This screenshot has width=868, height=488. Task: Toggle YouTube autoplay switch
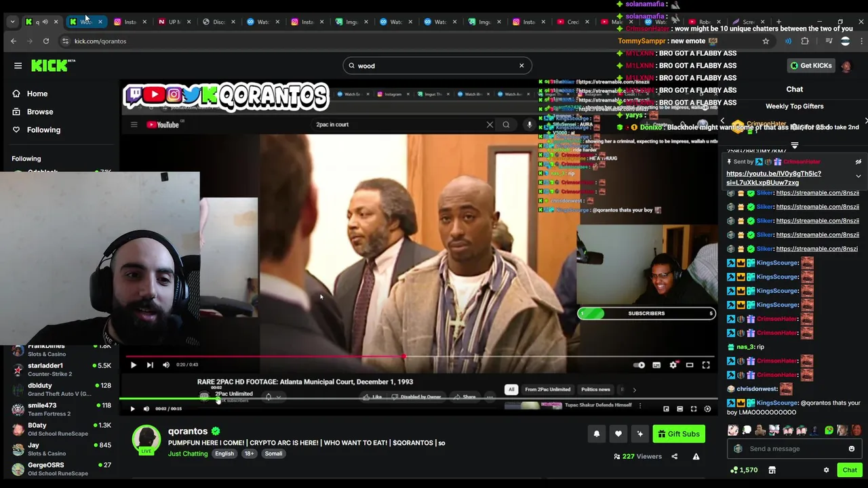[639, 365]
